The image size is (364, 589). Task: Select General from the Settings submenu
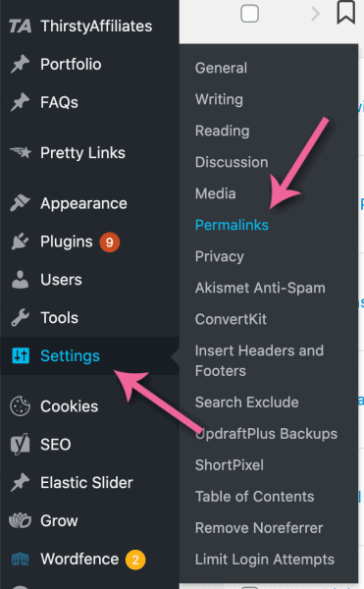221,68
